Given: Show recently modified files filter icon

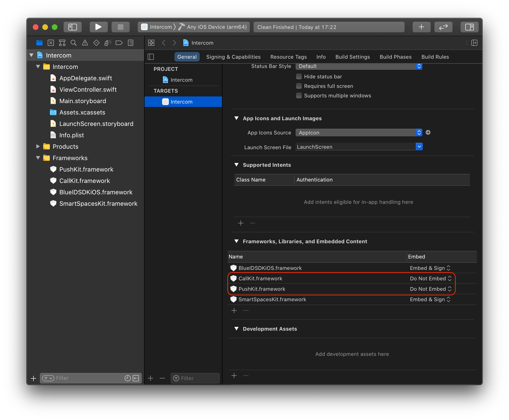Looking at the screenshot, I should [x=127, y=378].
